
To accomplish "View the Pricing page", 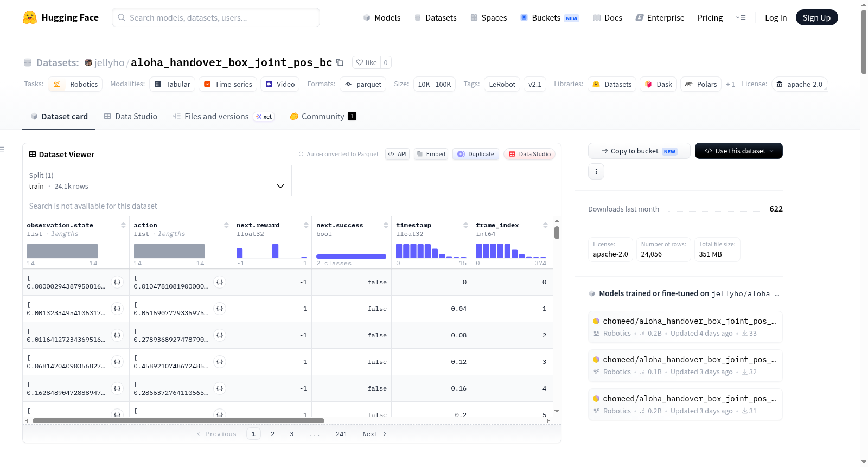I will (x=710, y=17).
